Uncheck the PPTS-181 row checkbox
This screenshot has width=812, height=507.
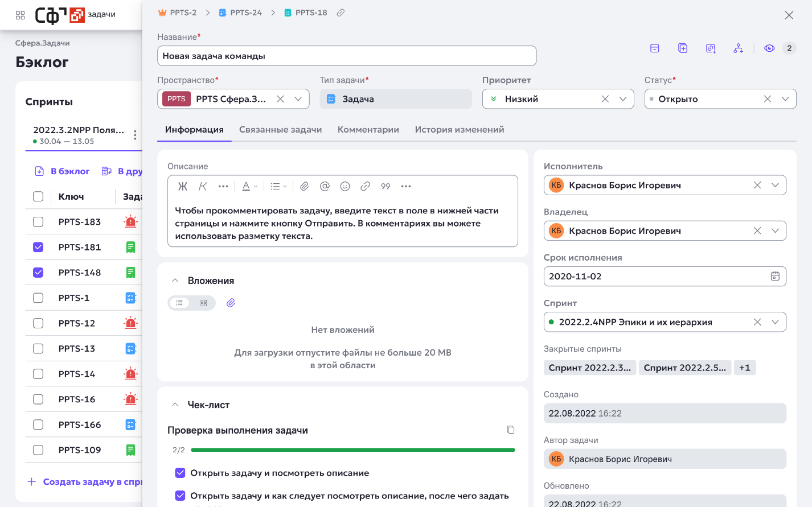38,247
